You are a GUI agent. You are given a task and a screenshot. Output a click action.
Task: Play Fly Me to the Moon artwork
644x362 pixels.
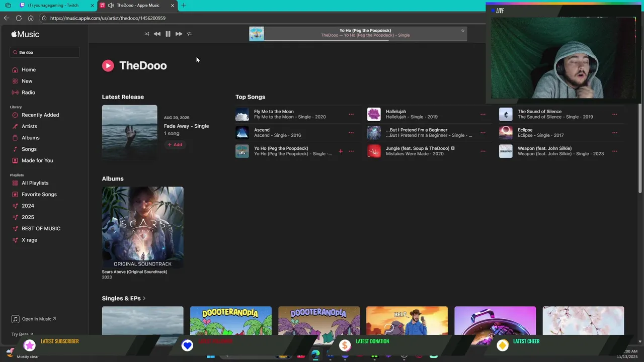[x=242, y=114]
